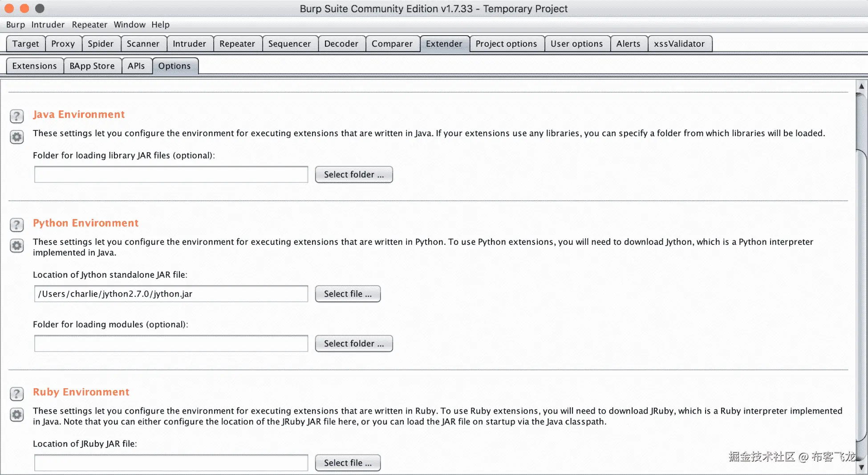Click Select folder for loading modules
The image size is (868, 475).
pyautogui.click(x=354, y=344)
